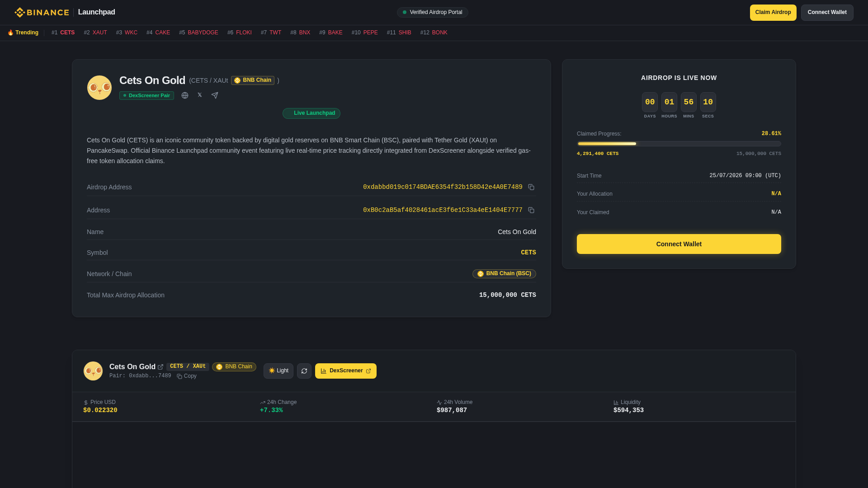The height and width of the screenshot is (488, 868).
Task: Open external link icon next to Cets On Gold
Action: (160, 367)
